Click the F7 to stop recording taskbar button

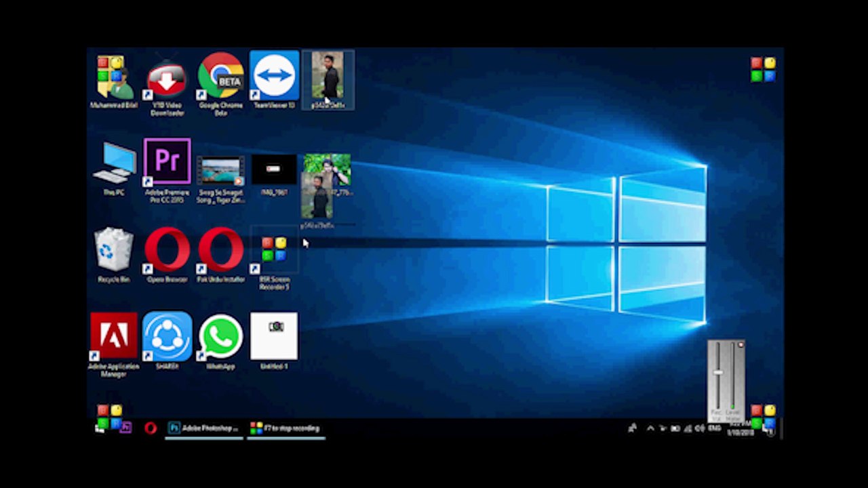(285, 428)
